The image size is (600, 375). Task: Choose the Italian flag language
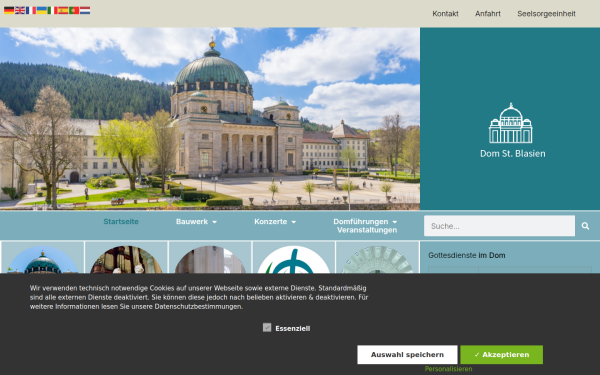52,11
